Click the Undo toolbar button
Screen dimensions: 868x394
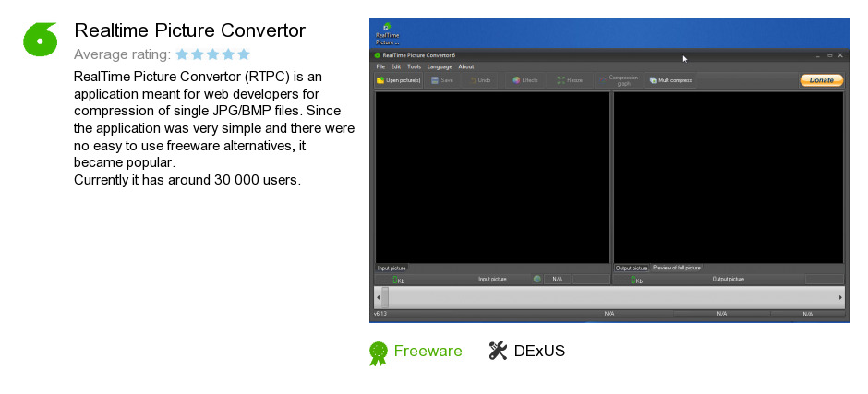tap(480, 80)
